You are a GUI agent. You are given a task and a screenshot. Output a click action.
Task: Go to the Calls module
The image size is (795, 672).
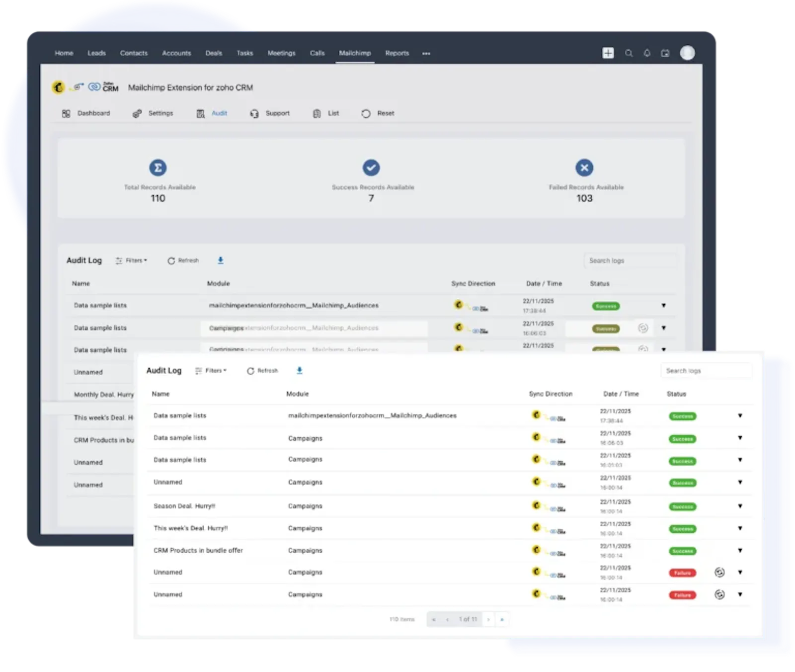coord(317,53)
